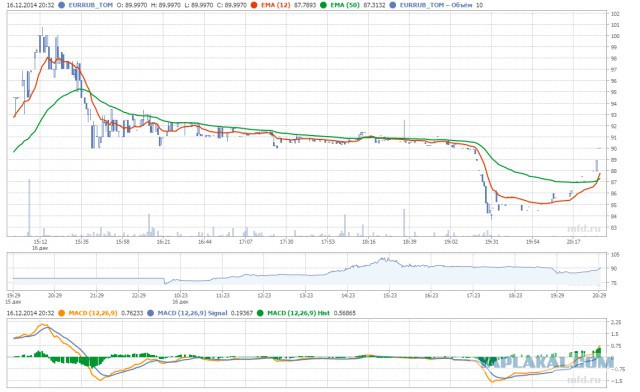Click the EMA (12) orange legend dot

point(254,5)
